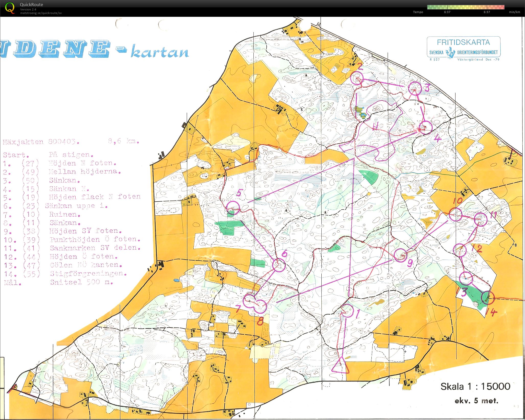Click description line 2 Mellan höjderna
525x420 pixels.
click(x=62, y=171)
